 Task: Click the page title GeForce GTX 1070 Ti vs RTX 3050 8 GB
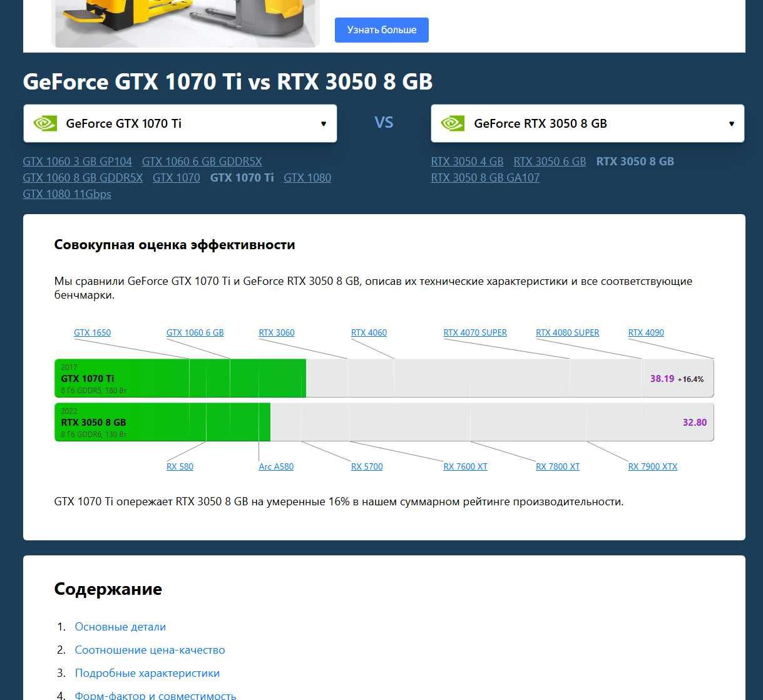pos(228,82)
